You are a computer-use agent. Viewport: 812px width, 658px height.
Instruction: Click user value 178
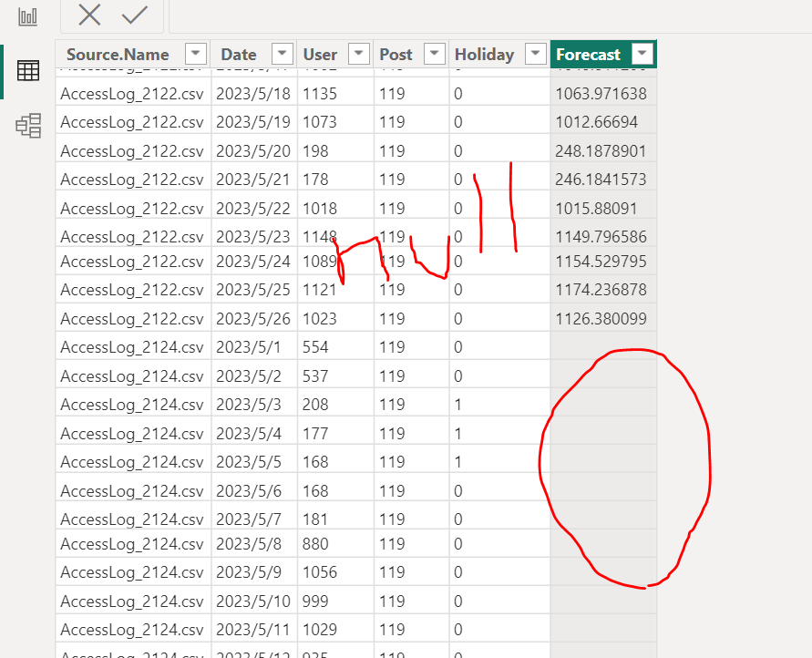tap(315, 180)
